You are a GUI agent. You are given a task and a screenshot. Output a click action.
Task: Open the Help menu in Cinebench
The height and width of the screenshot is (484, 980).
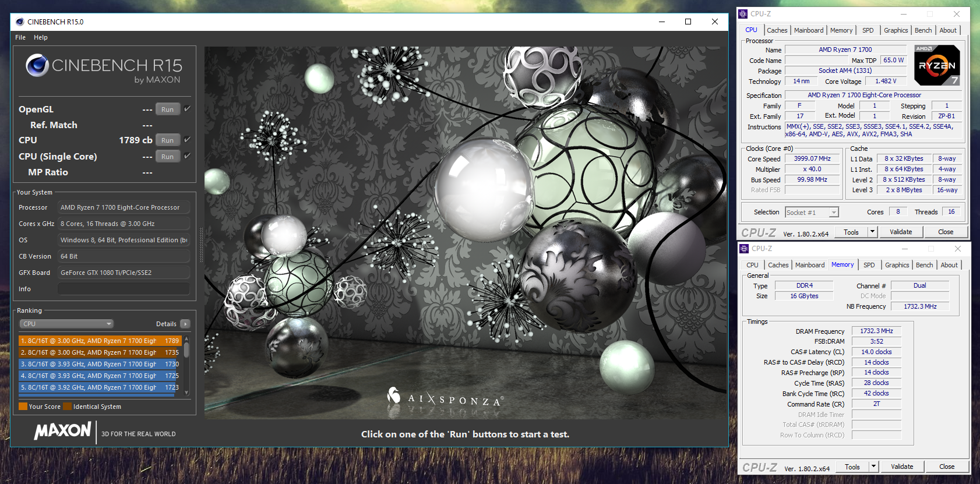click(x=41, y=37)
